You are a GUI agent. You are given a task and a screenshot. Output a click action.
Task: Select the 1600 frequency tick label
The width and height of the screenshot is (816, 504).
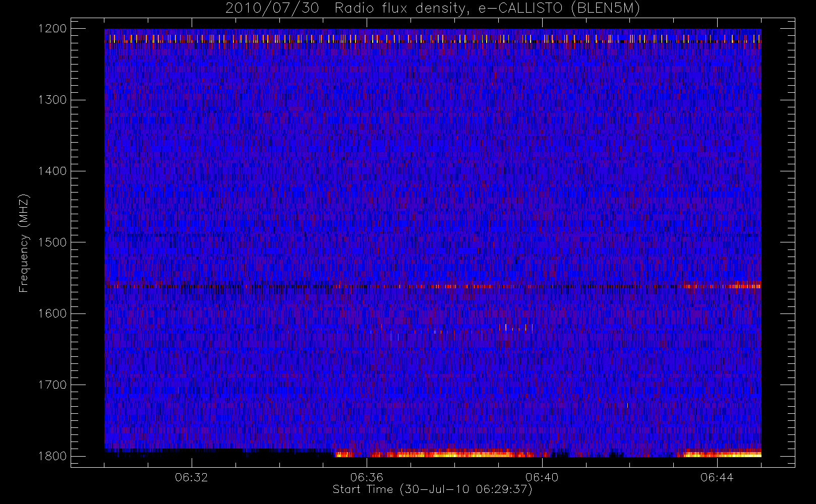(52, 313)
